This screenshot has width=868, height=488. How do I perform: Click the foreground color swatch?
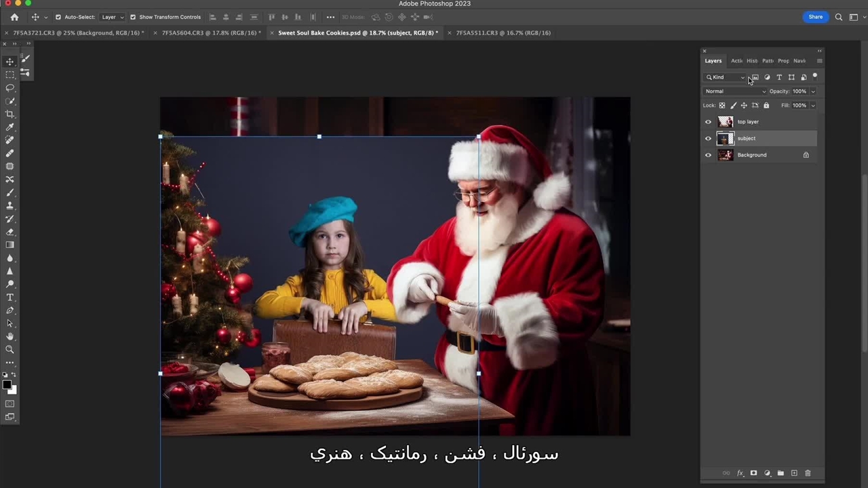7,385
